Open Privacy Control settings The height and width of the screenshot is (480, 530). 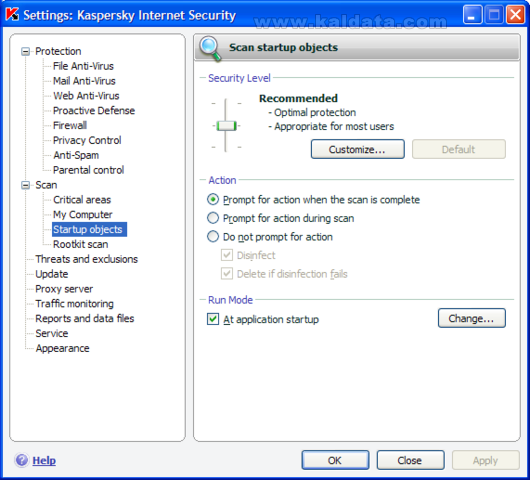pos(87,141)
